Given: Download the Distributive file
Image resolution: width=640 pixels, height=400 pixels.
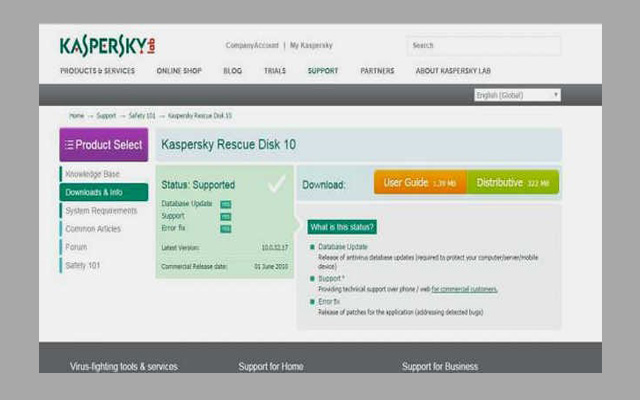Looking at the screenshot, I should pos(513,182).
